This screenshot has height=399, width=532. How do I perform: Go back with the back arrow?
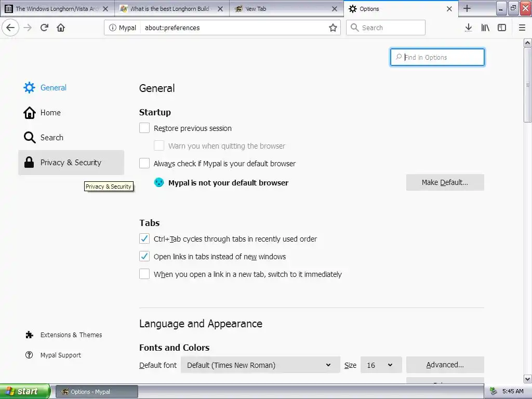[10, 28]
